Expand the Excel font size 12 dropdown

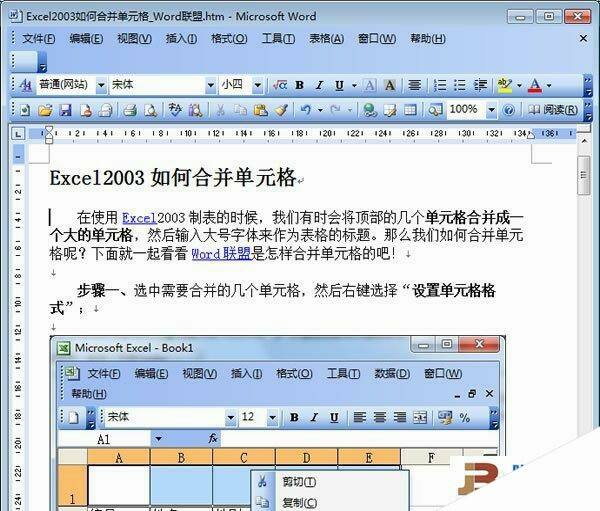coord(272,417)
